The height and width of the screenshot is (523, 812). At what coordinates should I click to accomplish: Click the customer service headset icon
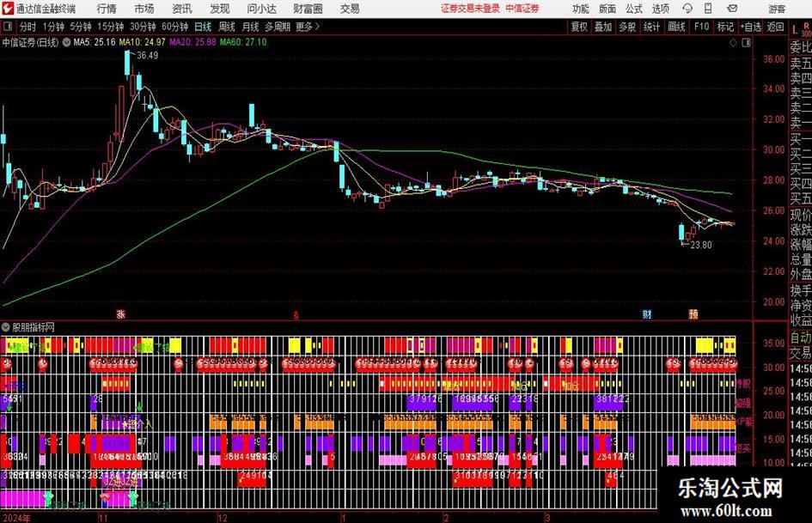(687, 9)
